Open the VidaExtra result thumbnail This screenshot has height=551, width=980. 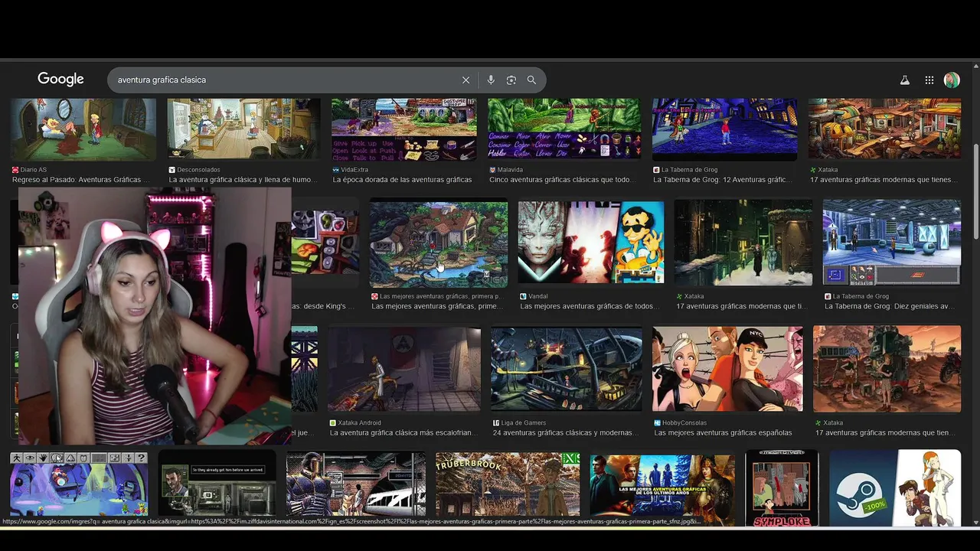click(404, 129)
